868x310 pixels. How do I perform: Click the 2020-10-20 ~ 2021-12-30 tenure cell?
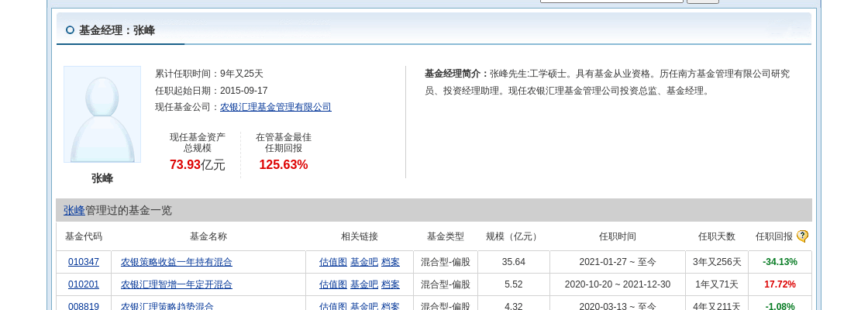click(617, 284)
